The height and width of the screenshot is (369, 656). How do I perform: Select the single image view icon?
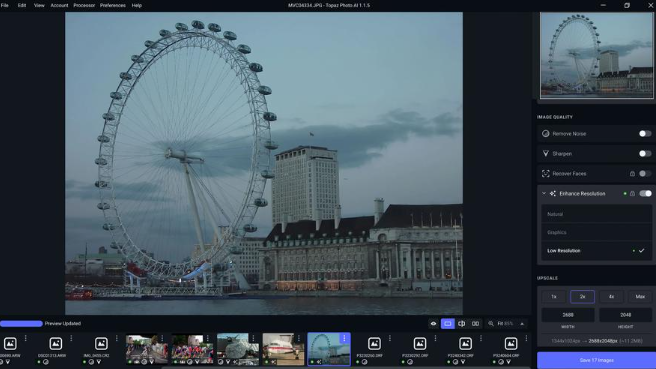pyautogui.click(x=447, y=323)
